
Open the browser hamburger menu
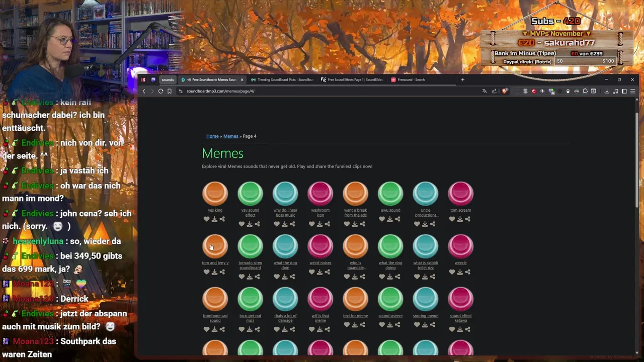coord(633,91)
